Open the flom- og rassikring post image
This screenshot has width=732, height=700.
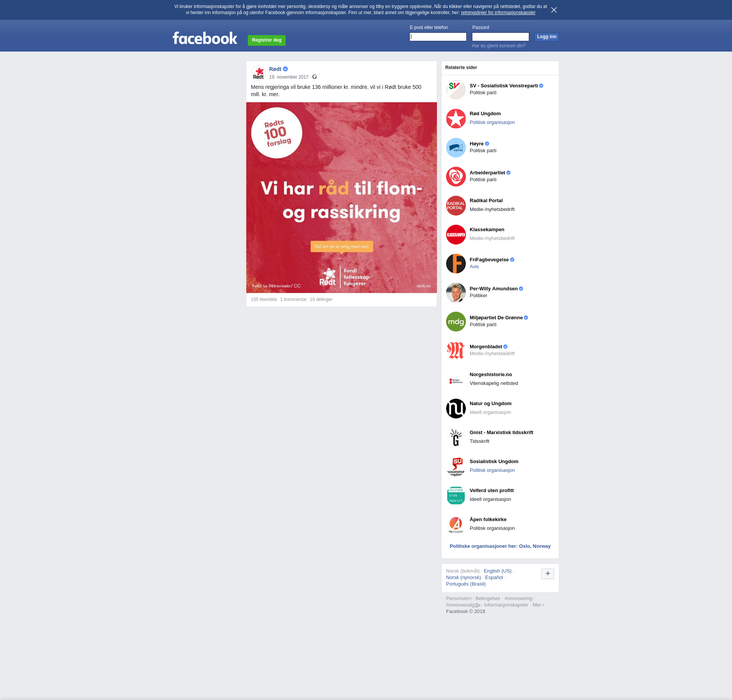341,198
